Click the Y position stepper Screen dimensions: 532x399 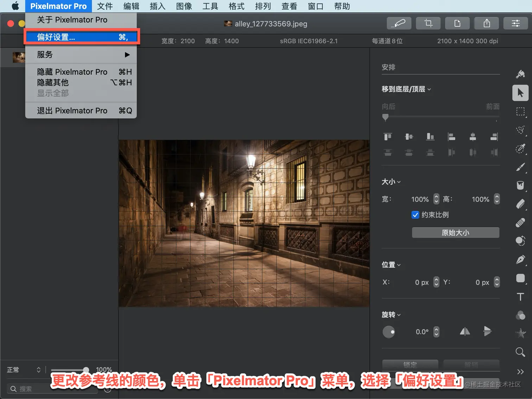[497, 282]
